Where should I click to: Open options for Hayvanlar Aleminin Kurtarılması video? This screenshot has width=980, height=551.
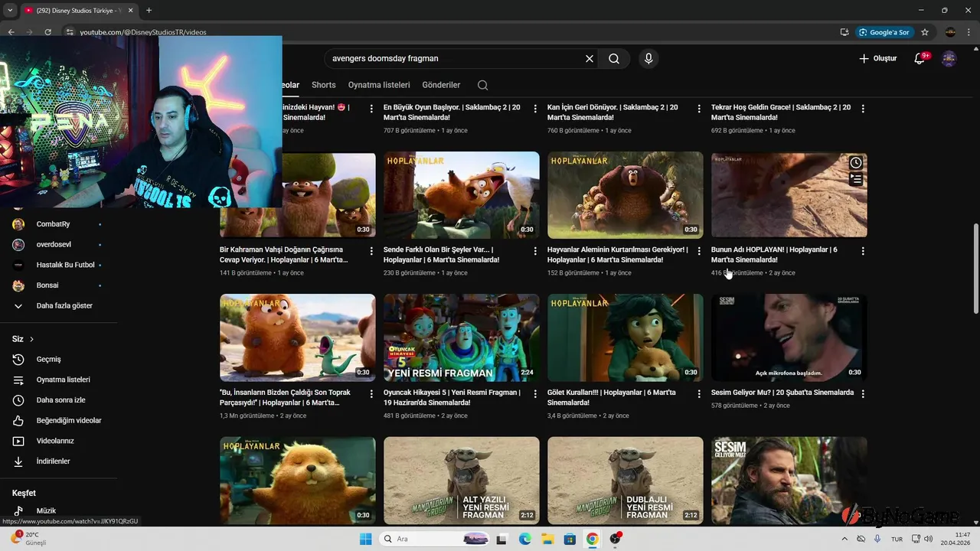tap(699, 251)
